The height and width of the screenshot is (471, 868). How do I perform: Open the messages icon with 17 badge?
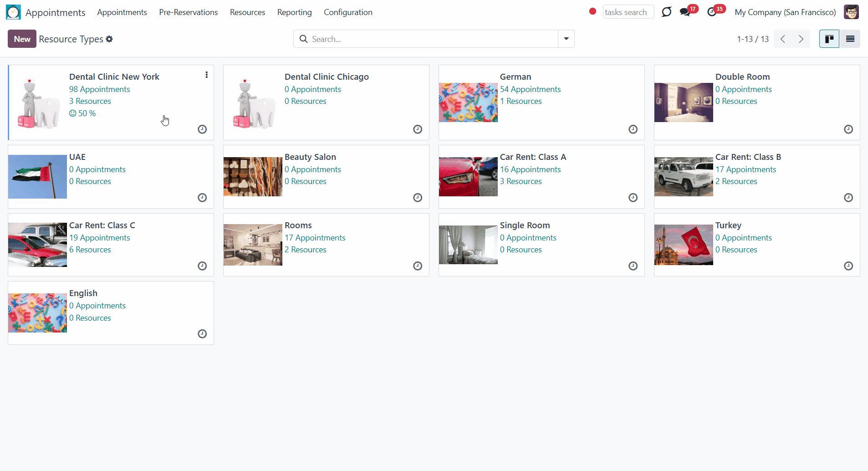pyautogui.click(x=685, y=12)
